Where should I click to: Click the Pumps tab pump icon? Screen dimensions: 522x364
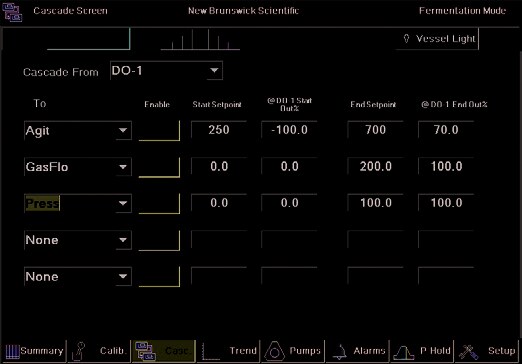point(274,351)
